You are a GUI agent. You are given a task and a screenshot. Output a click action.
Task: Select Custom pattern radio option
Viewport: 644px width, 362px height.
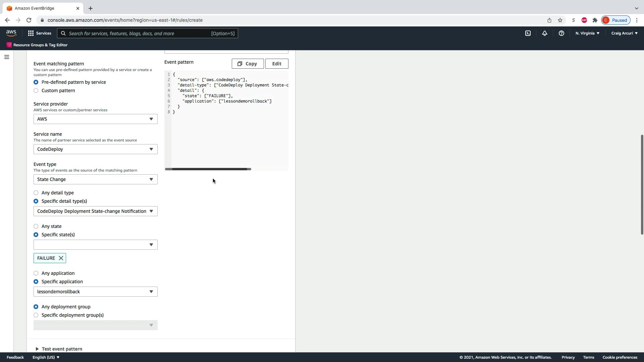pos(36,90)
